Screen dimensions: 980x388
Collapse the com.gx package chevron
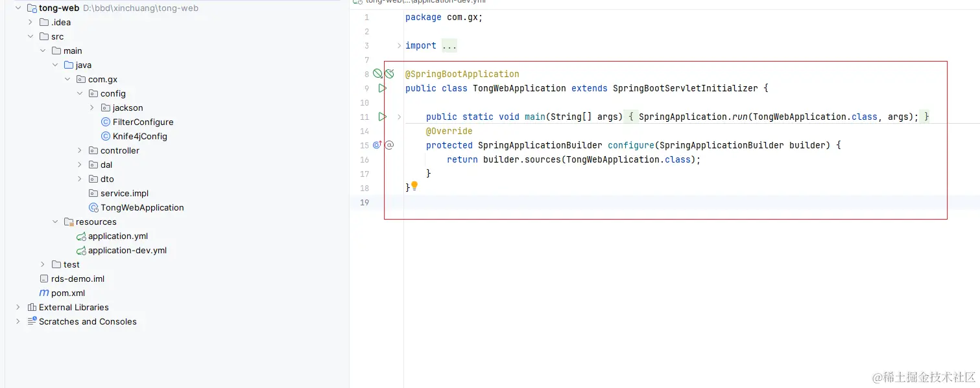(67, 80)
